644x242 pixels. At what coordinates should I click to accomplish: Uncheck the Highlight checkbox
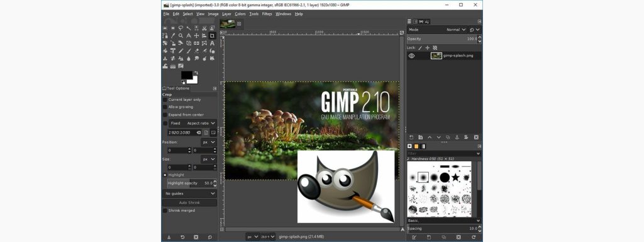click(x=165, y=175)
